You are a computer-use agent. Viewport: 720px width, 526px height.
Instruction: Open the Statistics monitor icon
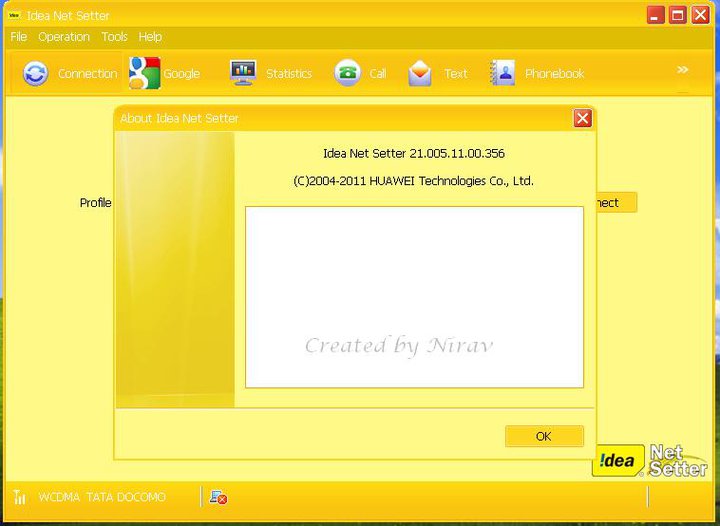pos(243,73)
